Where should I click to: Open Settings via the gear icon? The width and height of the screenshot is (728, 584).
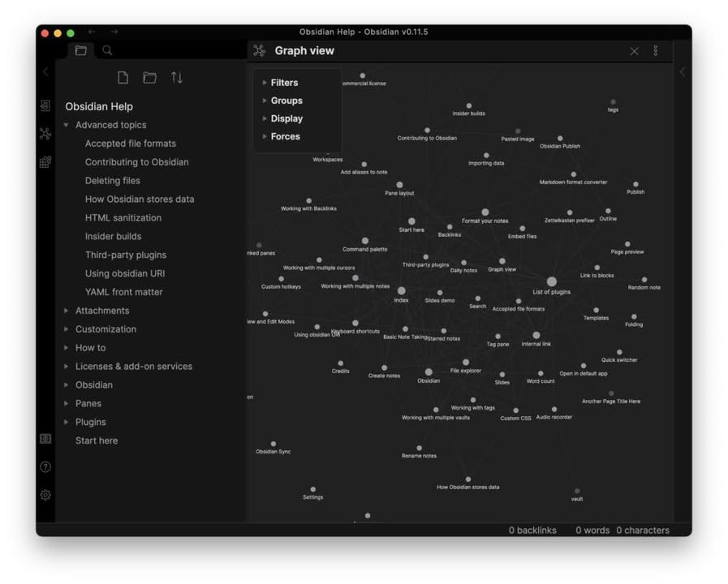(x=45, y=495)
